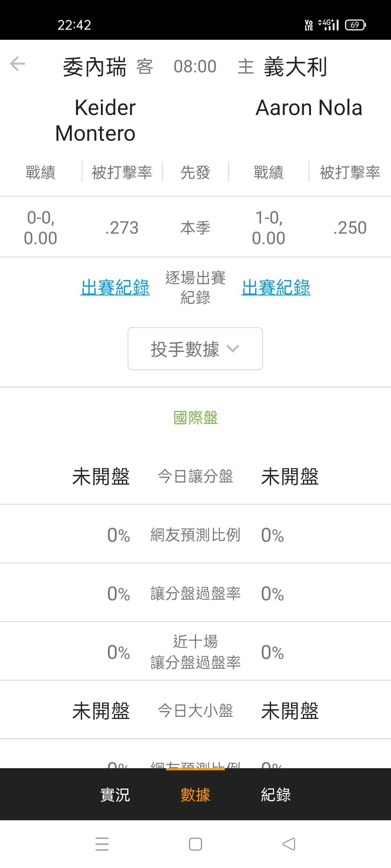Open Keider Montero's 出賽紀錄 link
Screen dimensions: 391x868
(x=115, y=288)
